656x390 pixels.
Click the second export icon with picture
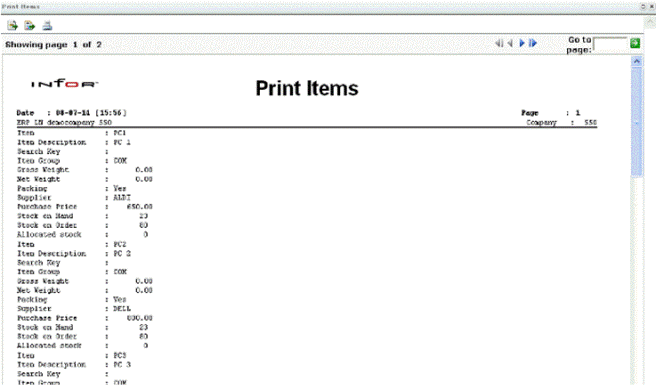point(30,26)
